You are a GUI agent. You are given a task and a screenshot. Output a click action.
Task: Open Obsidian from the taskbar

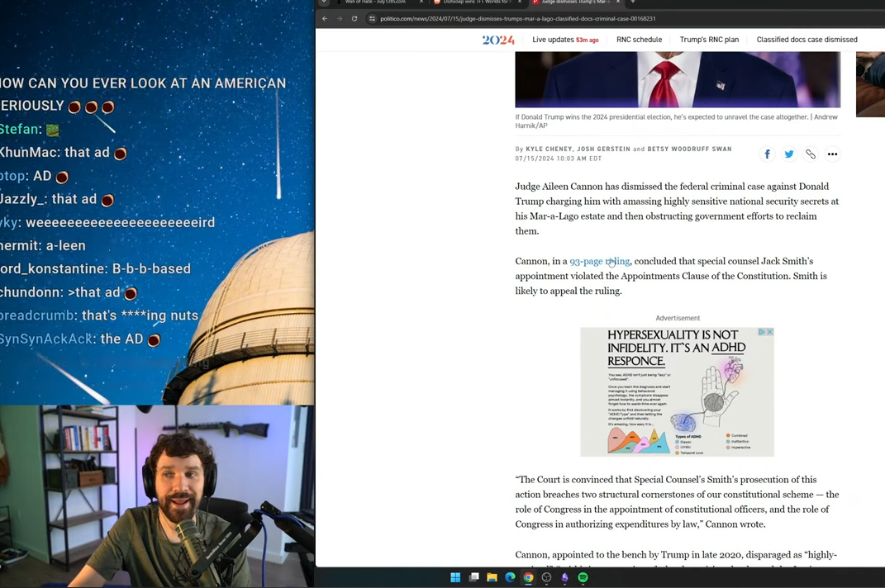[x=564, y=577]
